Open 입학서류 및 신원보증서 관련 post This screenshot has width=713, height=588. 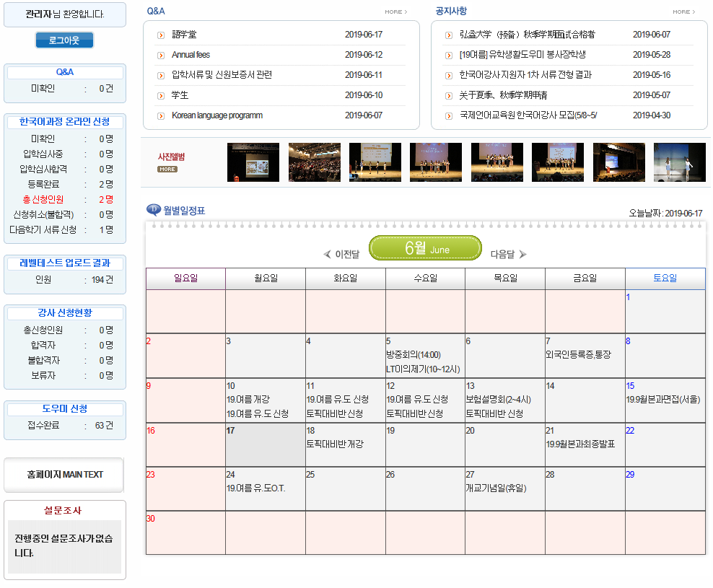[x=222, y=75]
